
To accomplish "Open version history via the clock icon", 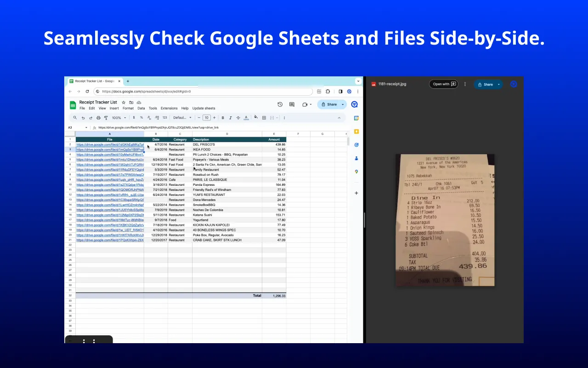I will pos(280,104).
